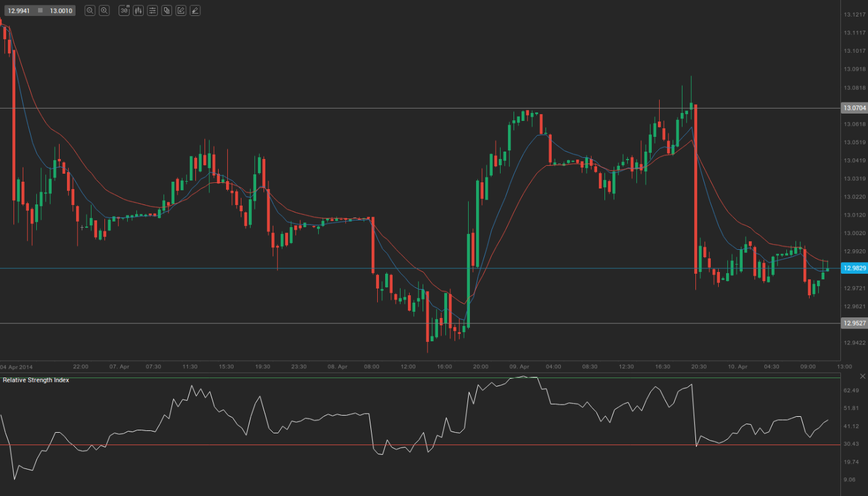Click the copy/clone chart icon
Viewport: 868px width, 496px height.
tap(166, 10)
